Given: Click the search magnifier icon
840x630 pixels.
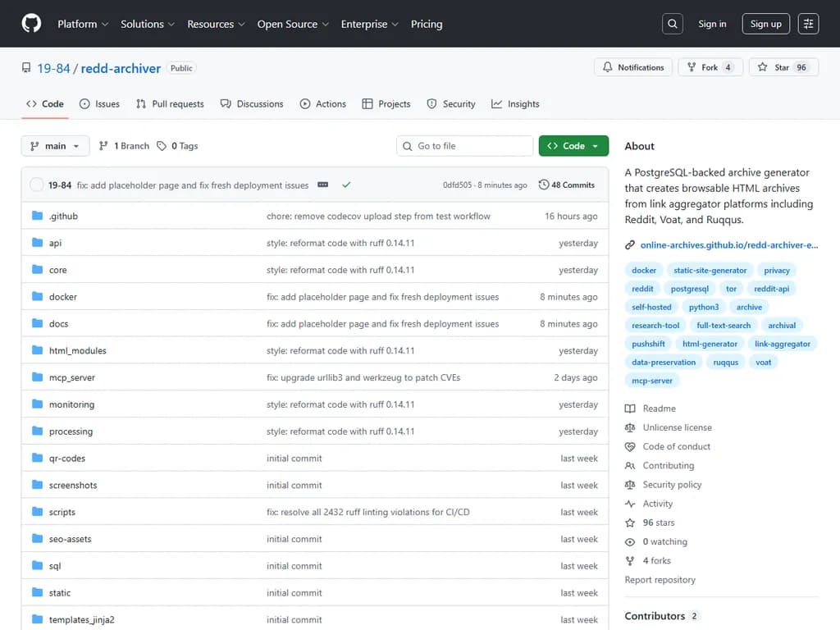Looking at the screenshot, I should click(673, 24).
